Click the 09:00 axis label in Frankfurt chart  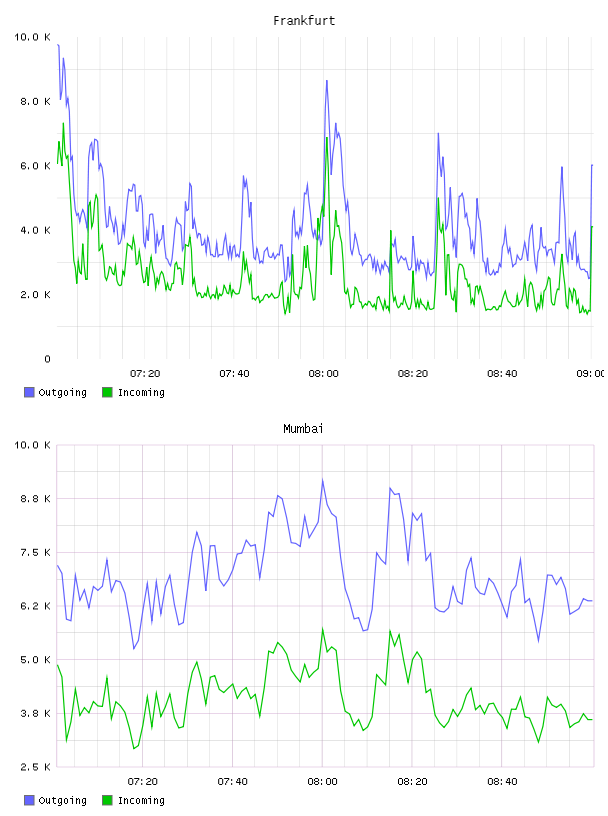(591, 374)
